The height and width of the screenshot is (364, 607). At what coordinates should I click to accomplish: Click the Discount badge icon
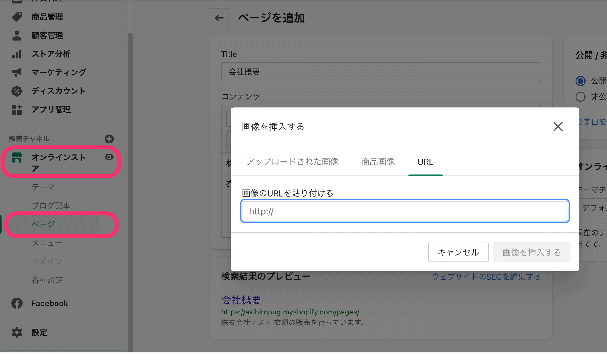(x=17, y=91)
